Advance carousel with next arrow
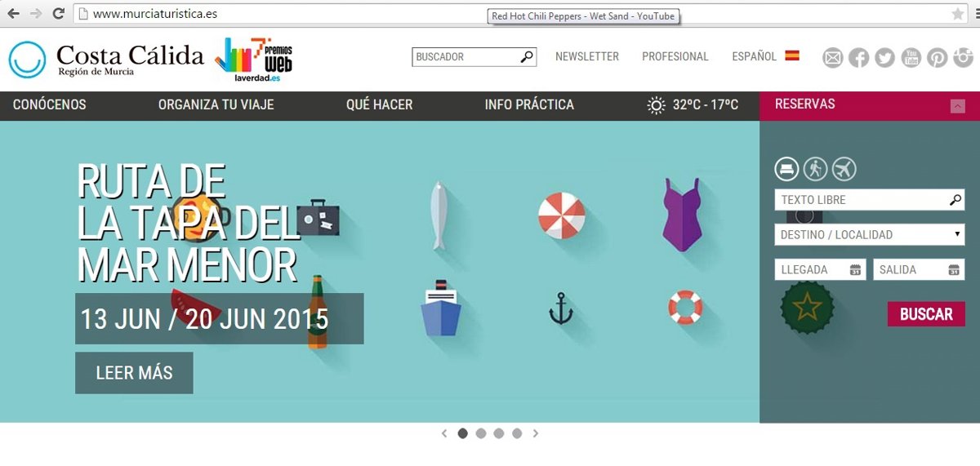The height and width of the screenshot is (466, 980). (536, 433)
